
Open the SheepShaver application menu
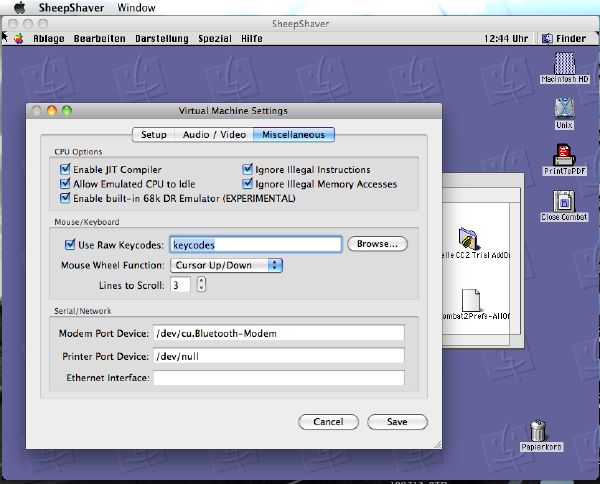[x=71, y=8]
